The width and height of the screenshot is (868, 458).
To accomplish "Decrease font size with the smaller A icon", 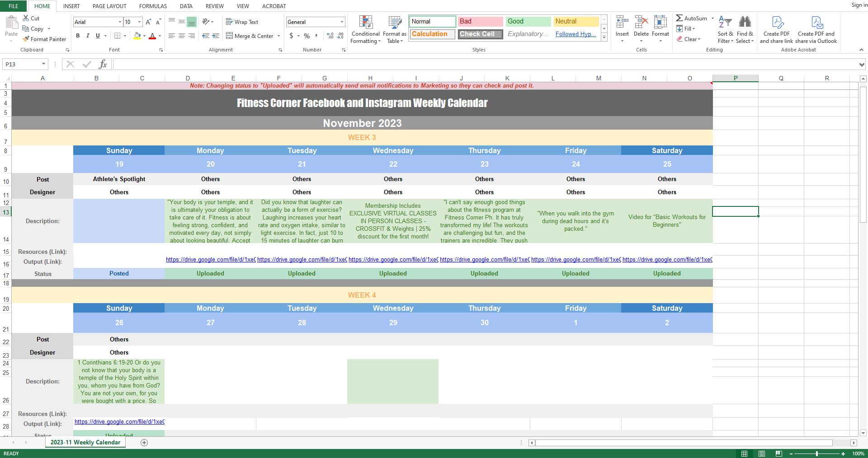I will [158, 22].
